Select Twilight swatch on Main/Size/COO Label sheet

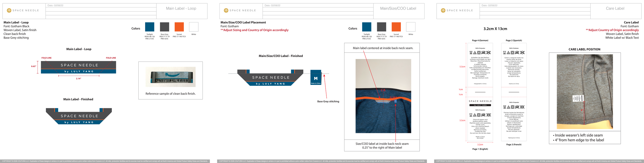[x=367, y=27]
